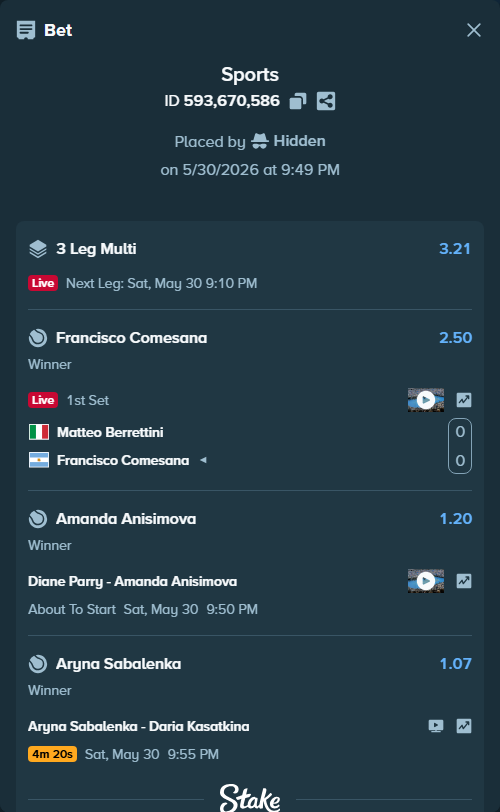Image resolution: width=500 pixels, height=812 pixels.
Task: Click the Aryna Sabalenka - Daria Kasatkina match
Action: (x=139, y=727)
